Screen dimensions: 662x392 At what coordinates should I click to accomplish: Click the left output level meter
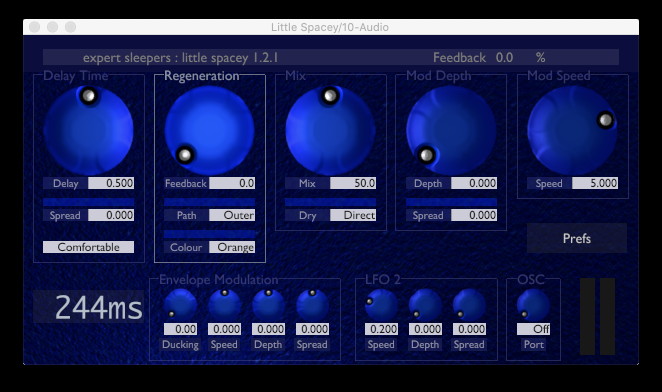point(587,316)
